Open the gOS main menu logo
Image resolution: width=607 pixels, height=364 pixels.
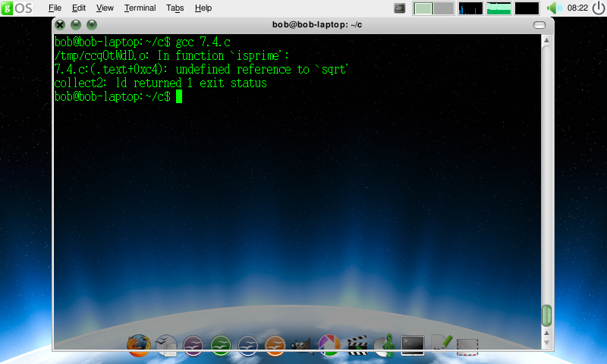point(17,8)
